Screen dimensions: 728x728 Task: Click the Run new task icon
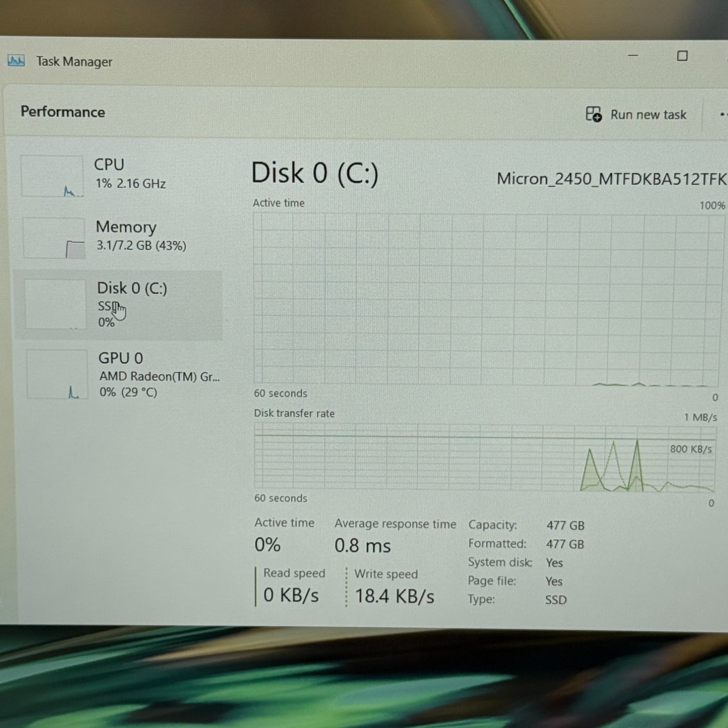[593, 115]
